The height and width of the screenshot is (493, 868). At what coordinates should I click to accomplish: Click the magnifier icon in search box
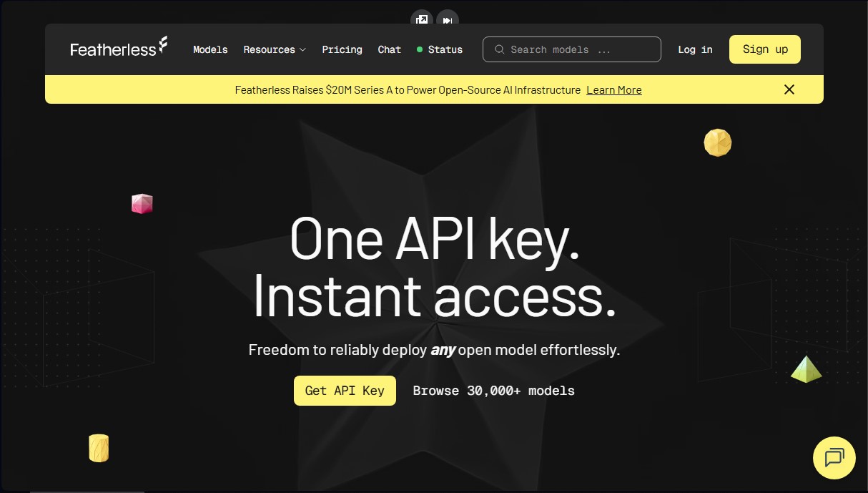tap(500, 49)
